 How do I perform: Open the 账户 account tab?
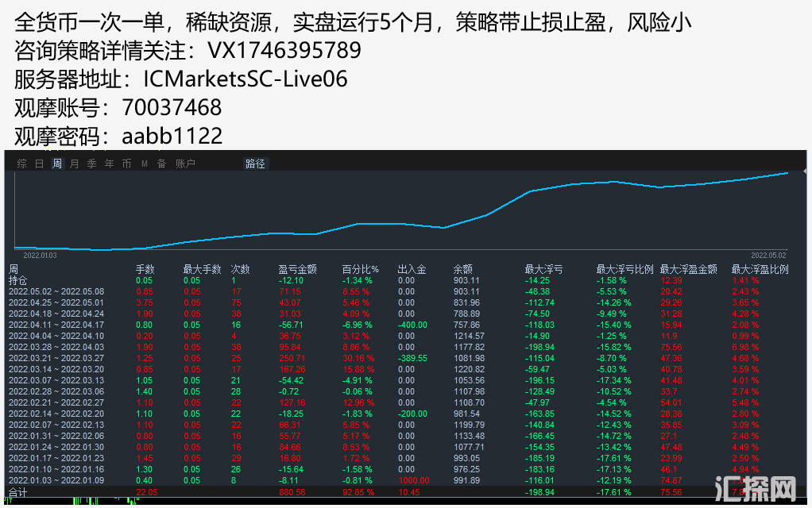[x=185, y=164]
